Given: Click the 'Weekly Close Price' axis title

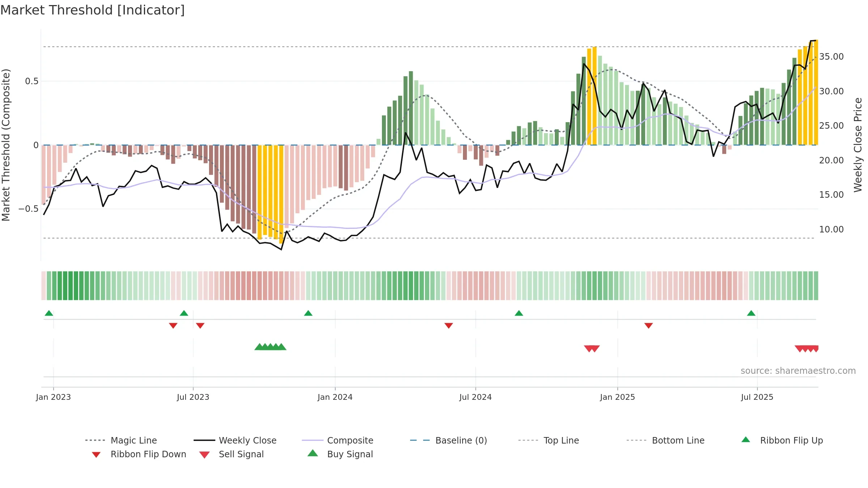Looking at the screenshot, I should tap(858, 145).
